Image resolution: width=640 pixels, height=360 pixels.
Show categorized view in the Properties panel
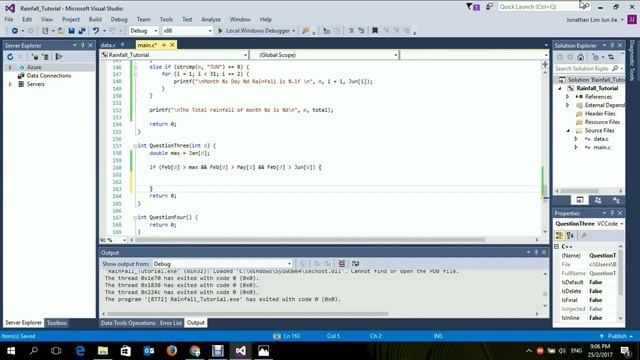point(559,236)
